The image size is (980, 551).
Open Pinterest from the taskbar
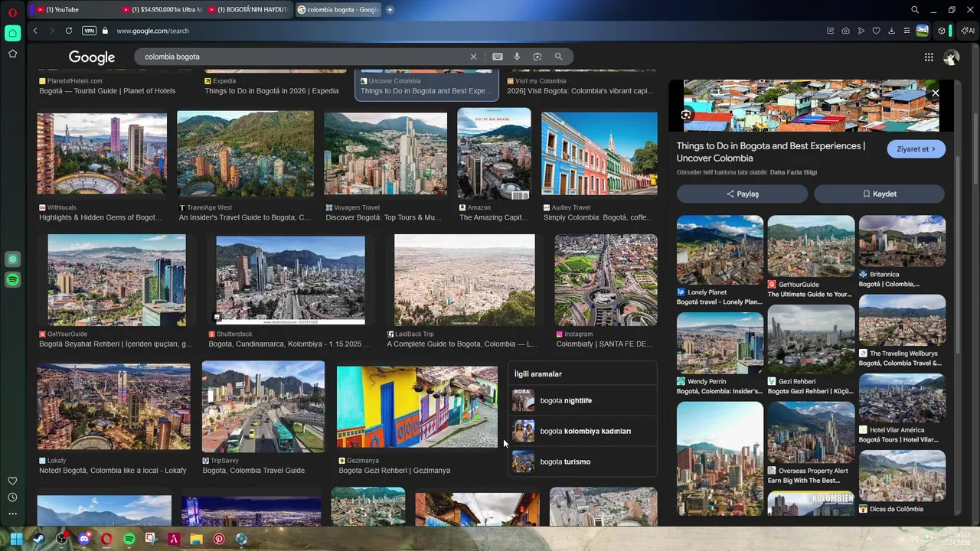click(x=219, y=539)
